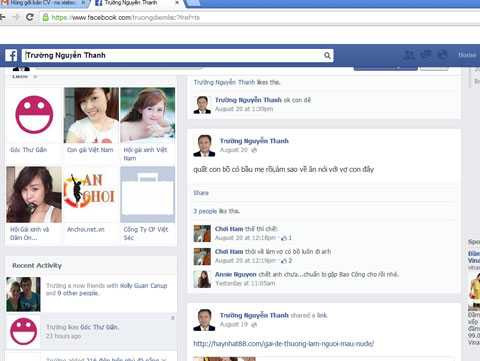
Task: Open the Công Ty CP Việt Sắc placeholder thumbnail
Action: (x=147, y=194)
